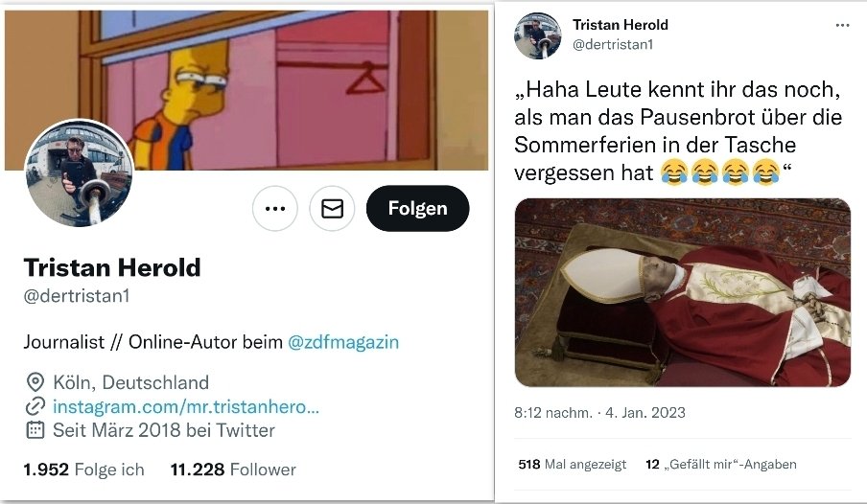Image resolution: width=867 pixels, height=504 pixels.
Task: Open the @zdfmagazin mention link
Action: 343,342
